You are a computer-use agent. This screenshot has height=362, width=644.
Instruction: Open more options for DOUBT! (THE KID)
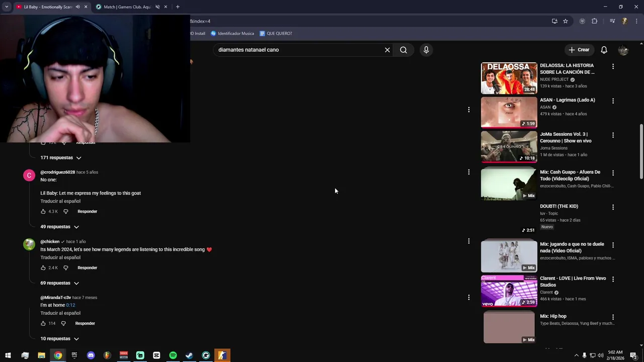click(613, 207)
